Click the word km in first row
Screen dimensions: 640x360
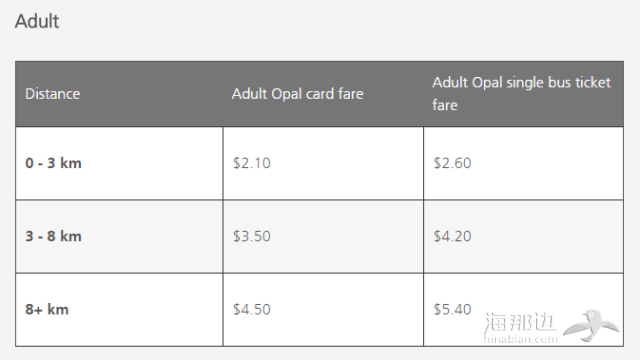coord(71,163)
